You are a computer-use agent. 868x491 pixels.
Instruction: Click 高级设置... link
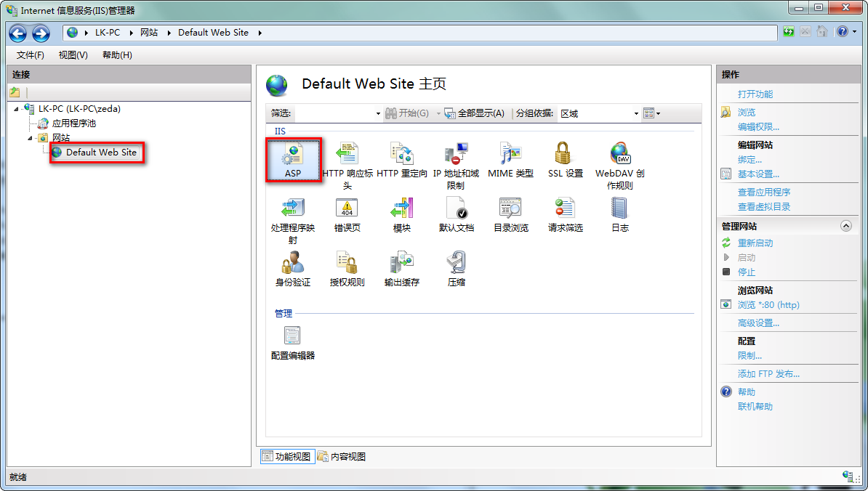pyautogui.click(x=758, y=323)
